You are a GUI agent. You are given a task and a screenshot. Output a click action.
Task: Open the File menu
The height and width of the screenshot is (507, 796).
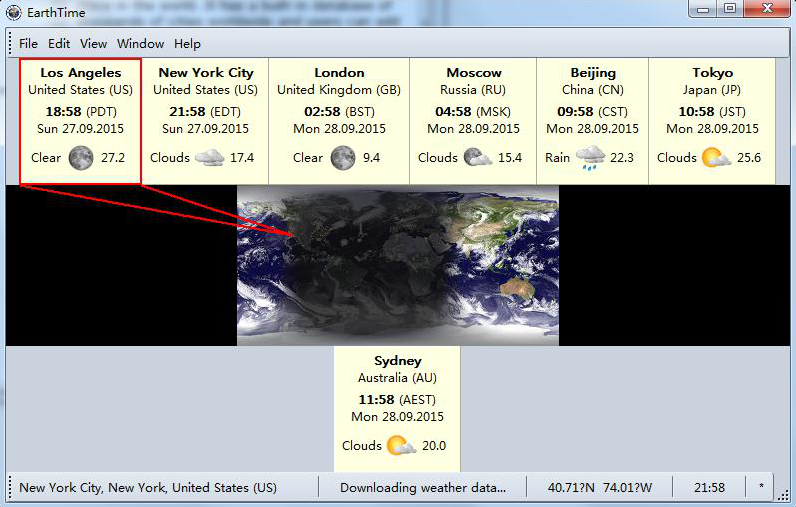tap(28, 44)
